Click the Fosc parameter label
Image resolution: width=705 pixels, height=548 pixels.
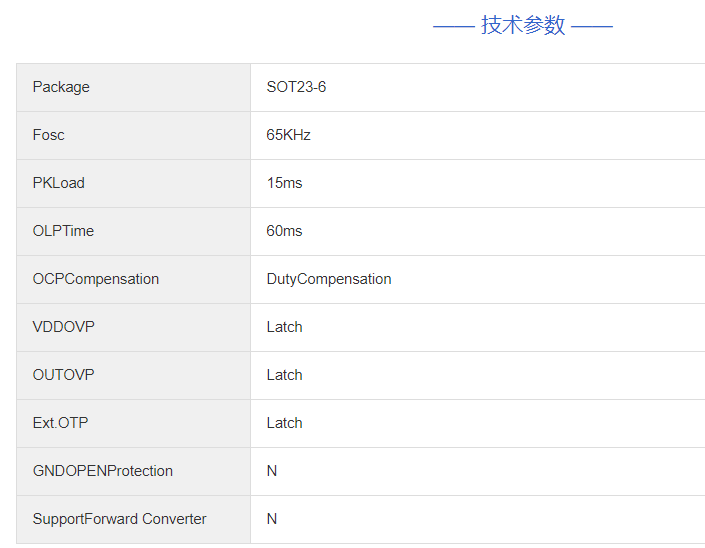coord(48,135)
